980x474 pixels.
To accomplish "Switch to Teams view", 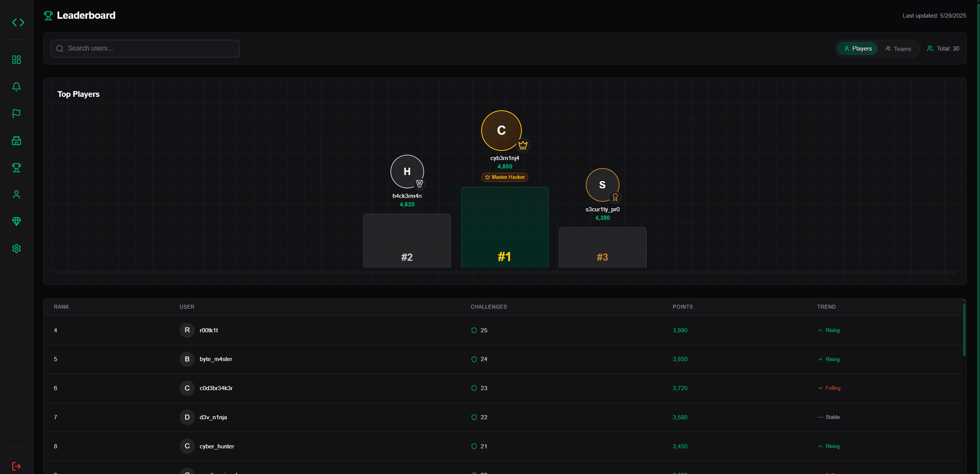I will click(x=898, y=49).
